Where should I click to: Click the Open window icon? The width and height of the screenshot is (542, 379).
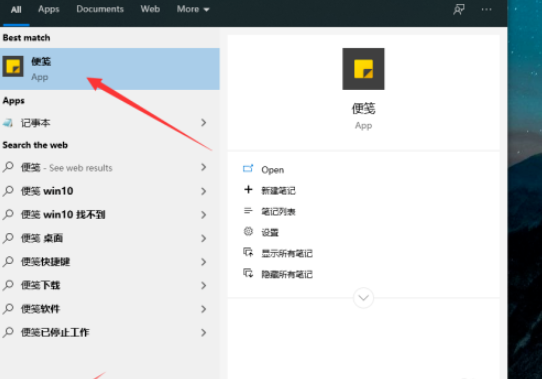click(248, 168)
